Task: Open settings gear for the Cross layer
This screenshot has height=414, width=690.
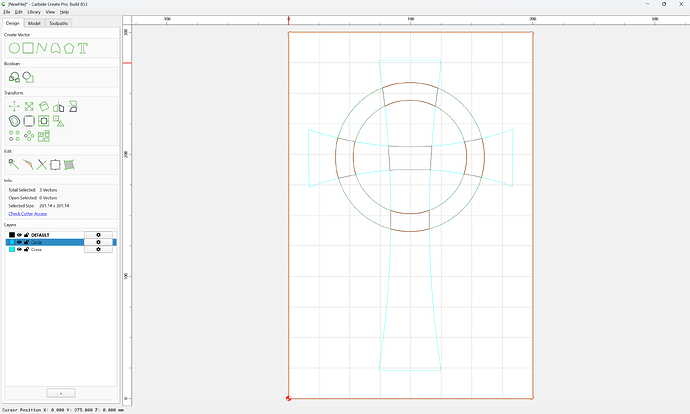Action: click(98, 249)
